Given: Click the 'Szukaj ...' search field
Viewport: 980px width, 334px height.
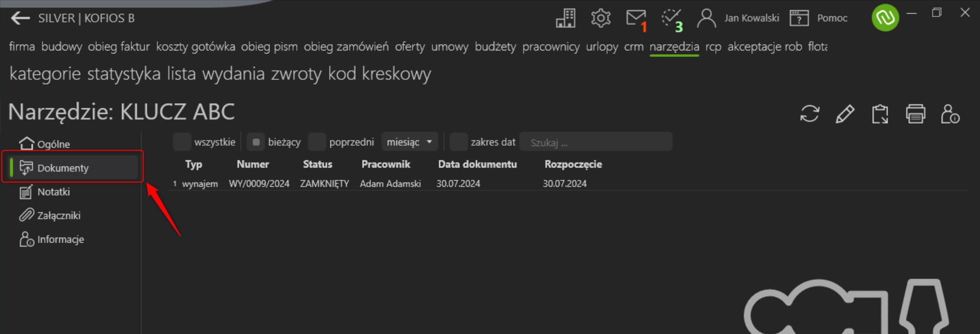Looking at the screenshot, I should [x=596, y=142].
